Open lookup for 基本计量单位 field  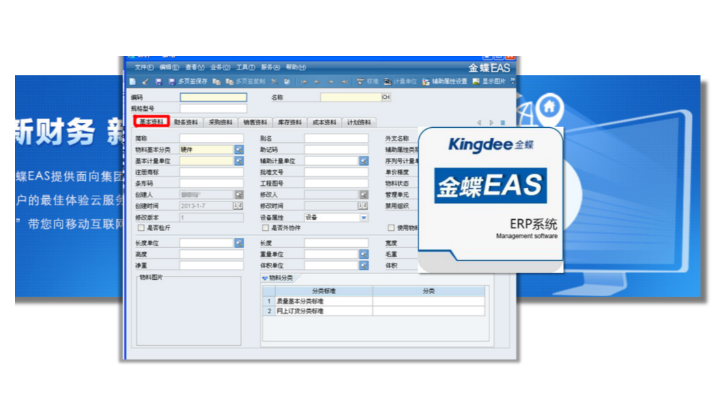(x=239, y=161)
